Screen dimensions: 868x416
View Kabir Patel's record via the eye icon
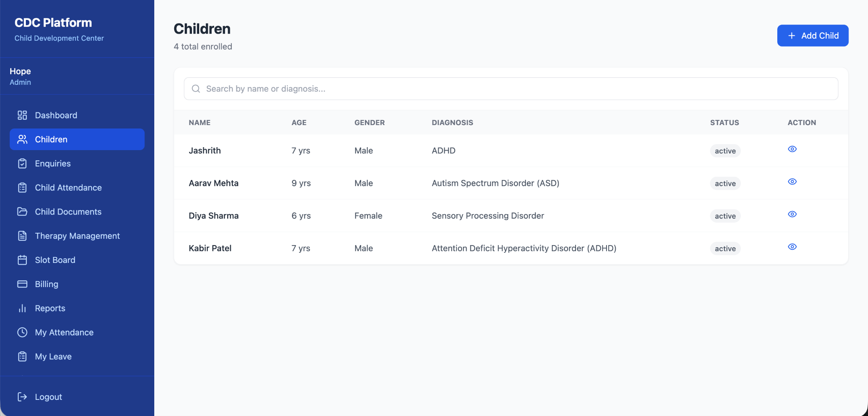click(x=792, y=247)
